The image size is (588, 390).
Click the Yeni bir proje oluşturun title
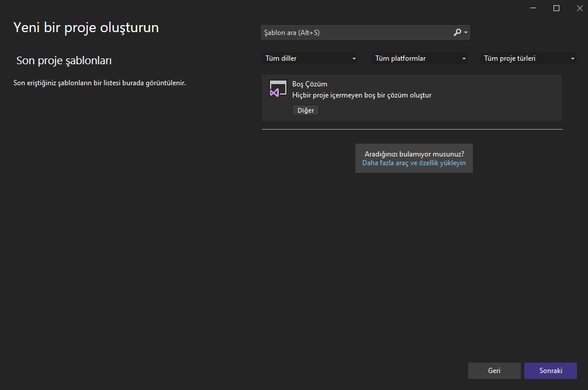click(87, 27)
